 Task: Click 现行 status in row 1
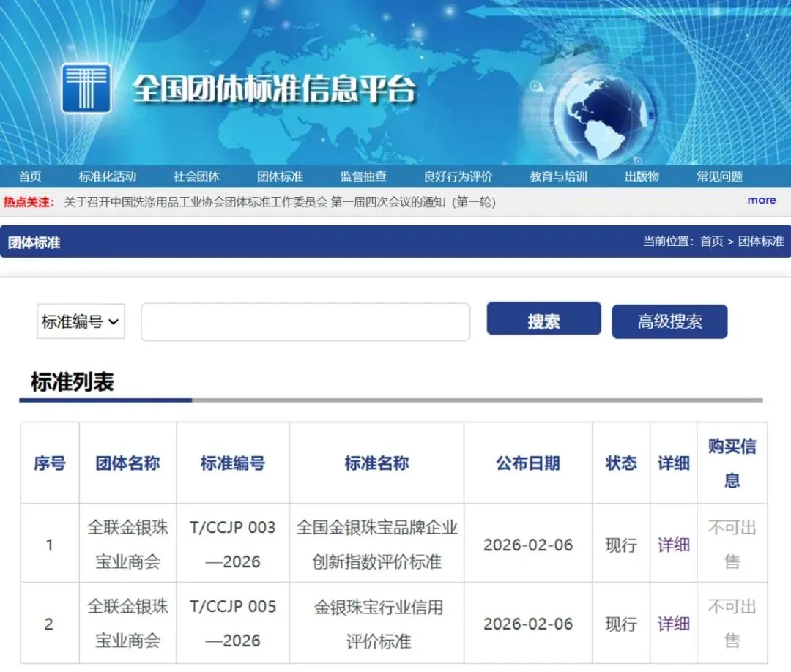click(621, 545)
